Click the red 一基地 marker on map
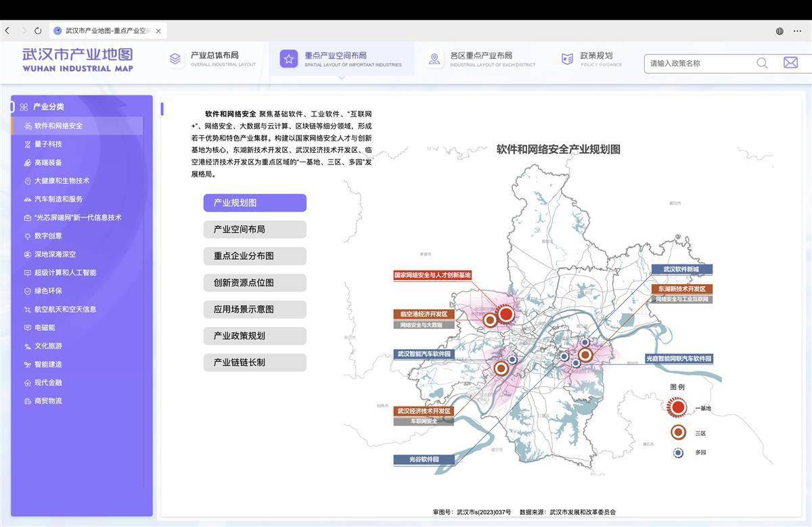The width and height of the screenshot is (812, 527). tap(505, 313)
